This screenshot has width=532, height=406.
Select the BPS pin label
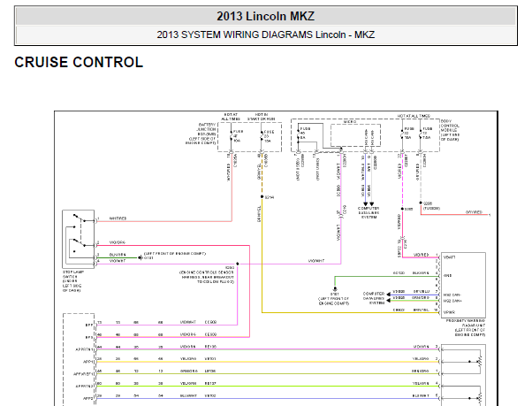pos(89,337)
